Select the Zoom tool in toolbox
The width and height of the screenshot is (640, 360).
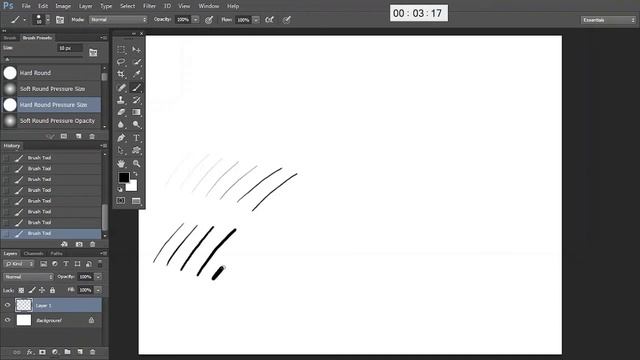click(136, 164)
